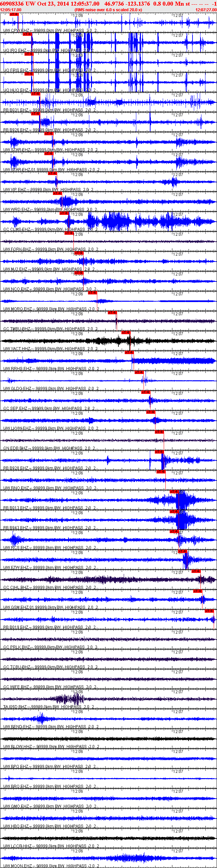Image resolution: width=217 pixels, height=868 pixels.
Task: Click the red pick marker on RB B019 trace
Action: point(209,611)
